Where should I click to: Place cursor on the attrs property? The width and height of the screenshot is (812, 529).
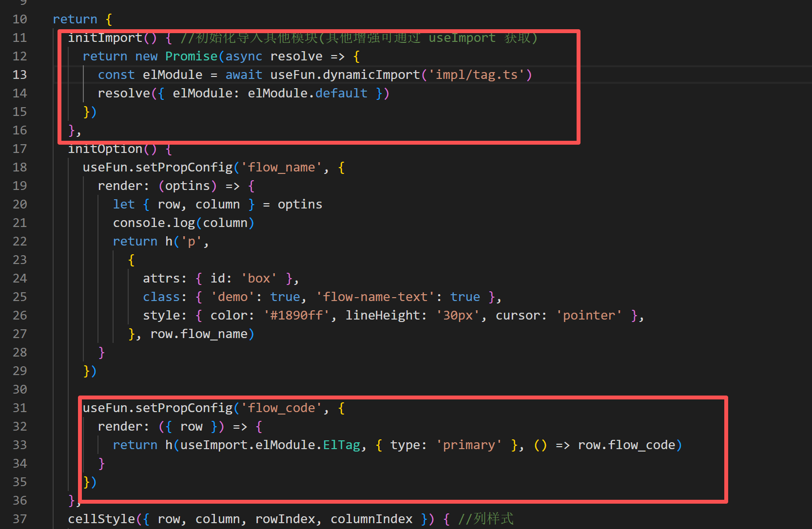pos(161,279)
